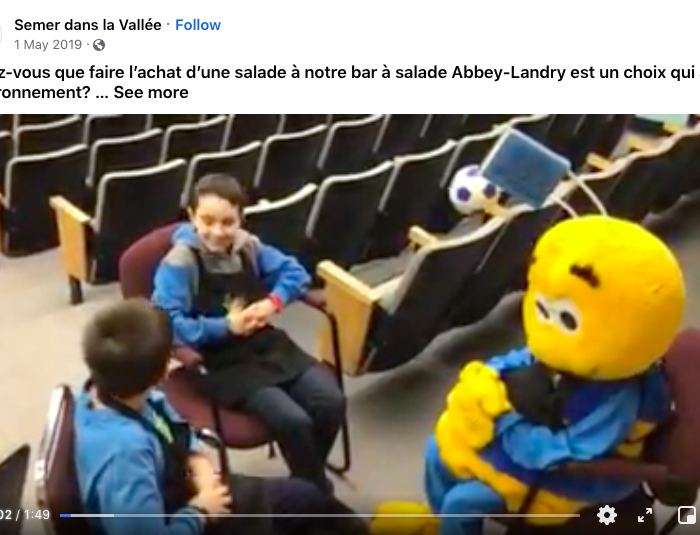700x535 pixels.
Task: Open the 1 May 2019 timestamp
Action: pos(48,45)
